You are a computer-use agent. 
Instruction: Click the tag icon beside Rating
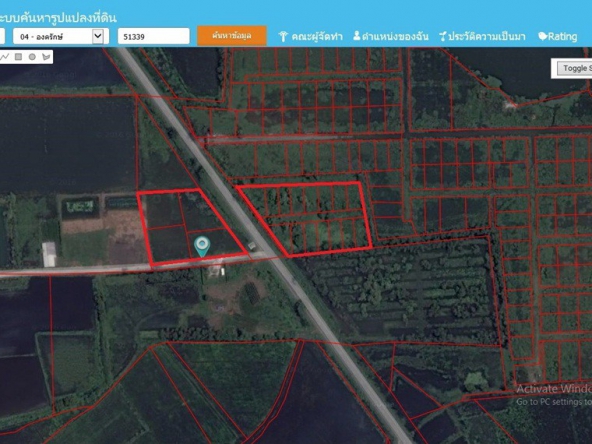(543, 37)
